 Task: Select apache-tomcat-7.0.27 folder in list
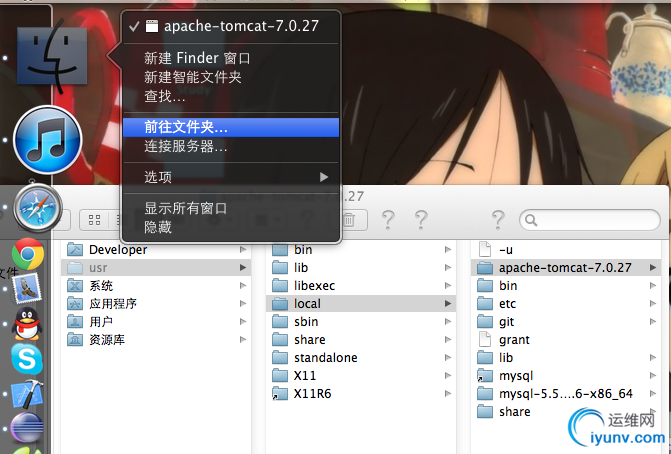click(x=566, y=267)
